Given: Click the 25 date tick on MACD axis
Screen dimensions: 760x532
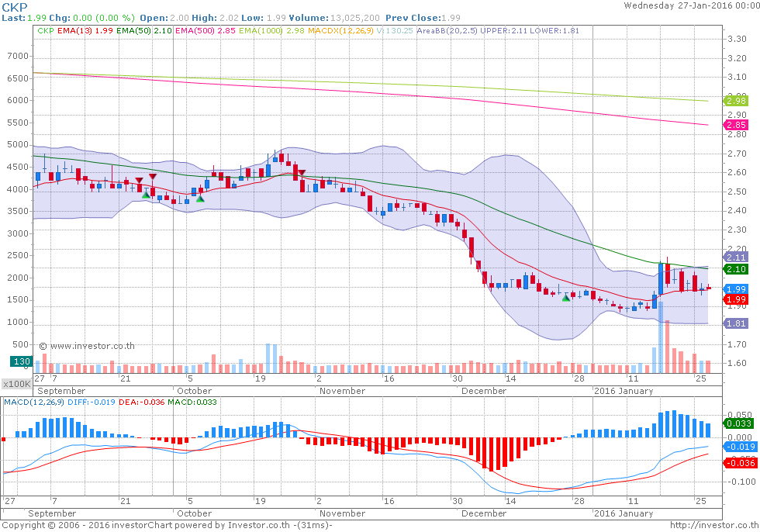Looking at the screenshot, I should (701, 500).
